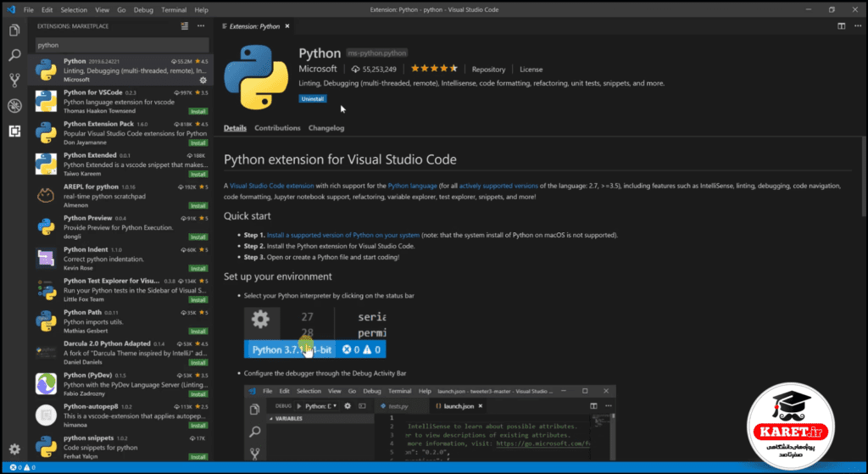The height and width of the screenshot is (474, 868).
Task: Install Python for VSCode extension
Action: pos(198,111)
